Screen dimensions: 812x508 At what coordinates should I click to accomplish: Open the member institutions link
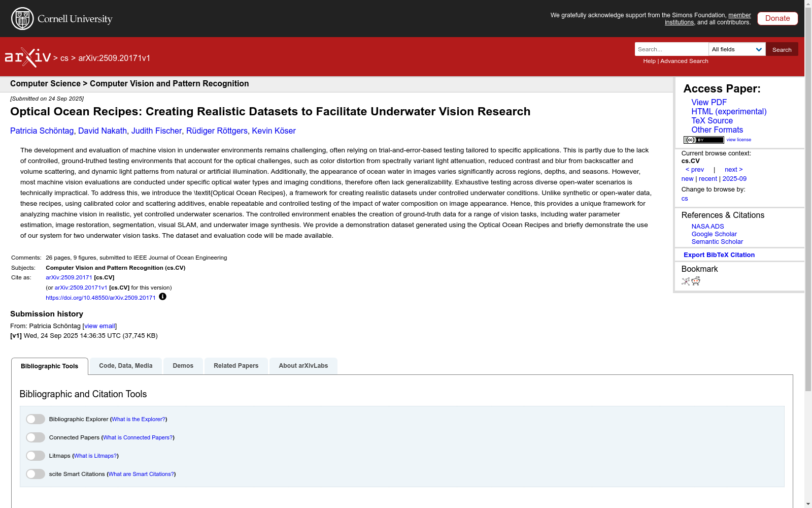(708, 19)
